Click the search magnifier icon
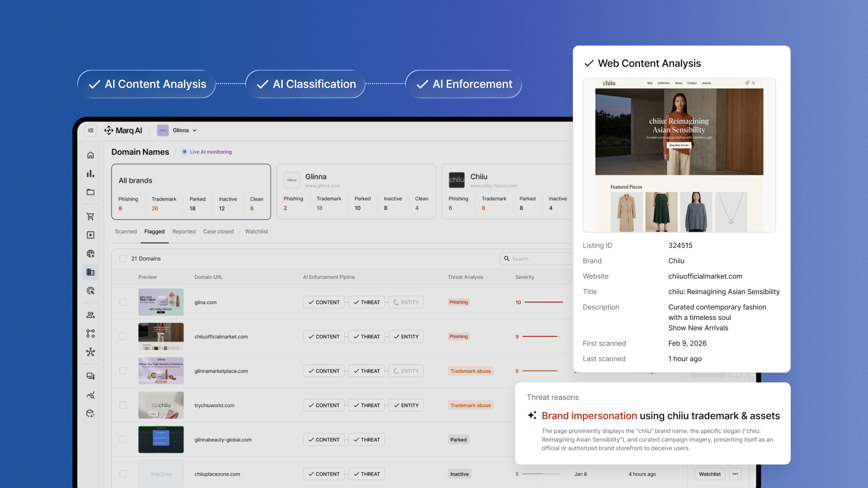Screen dimensions: 868x488 pyautogui.click(x=507, y=259)
